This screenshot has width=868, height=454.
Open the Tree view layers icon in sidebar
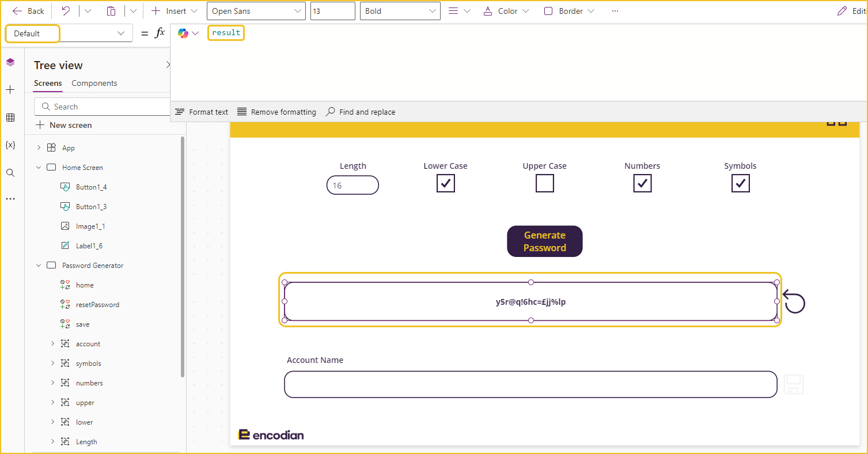point(10,62)
